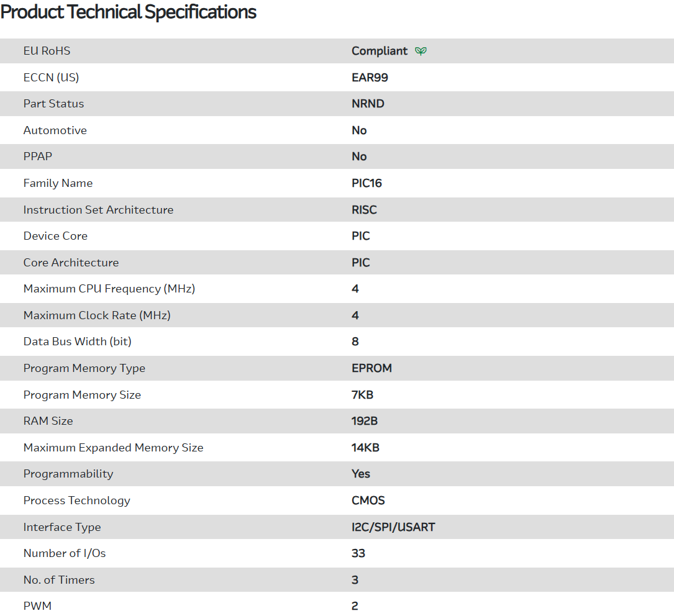Click the EAR99 ECCN value

click(370, 78)
